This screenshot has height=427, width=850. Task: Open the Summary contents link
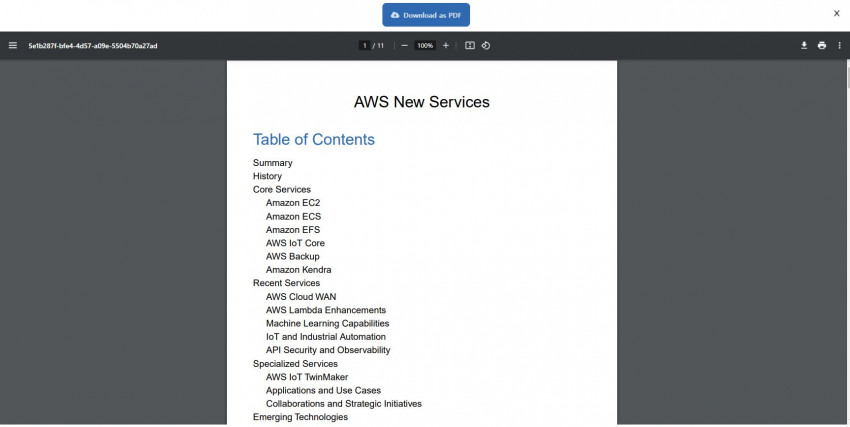tap(272, 163)
